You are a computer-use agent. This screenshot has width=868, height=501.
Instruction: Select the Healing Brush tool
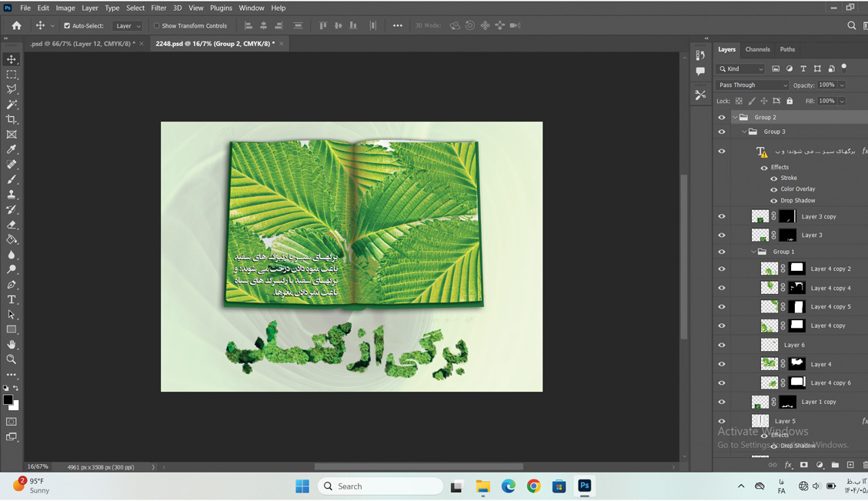[11, 165]
